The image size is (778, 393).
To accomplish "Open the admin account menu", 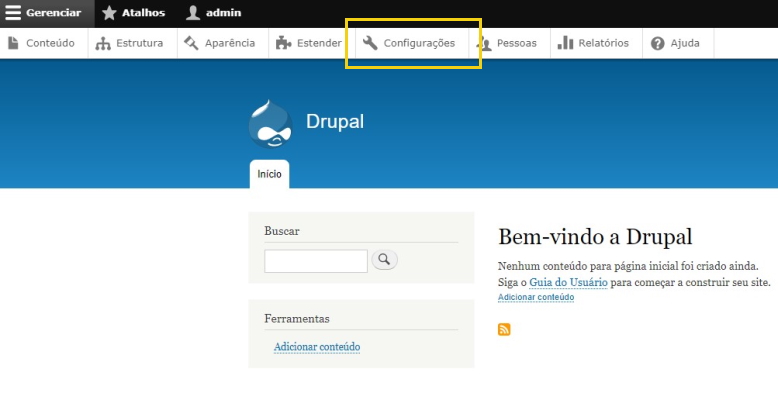I will [x=214, y=13].
